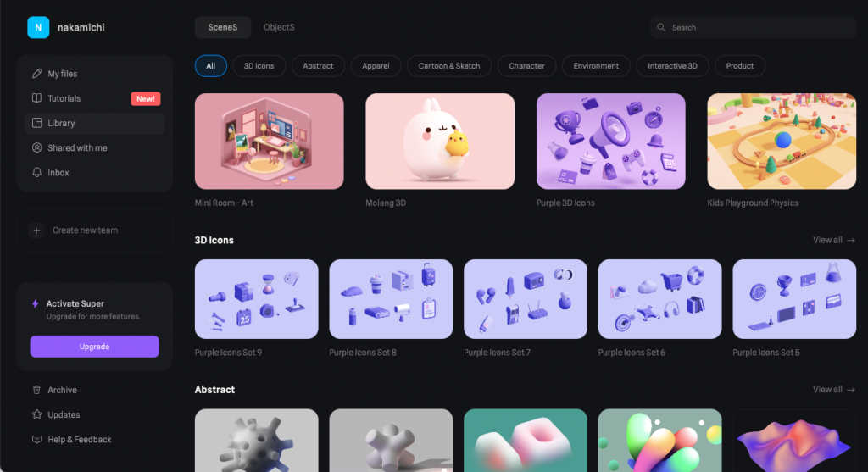Click the Kids Playground Physics caption
This screenshot has height=472, width=868.
click(753, 203)
